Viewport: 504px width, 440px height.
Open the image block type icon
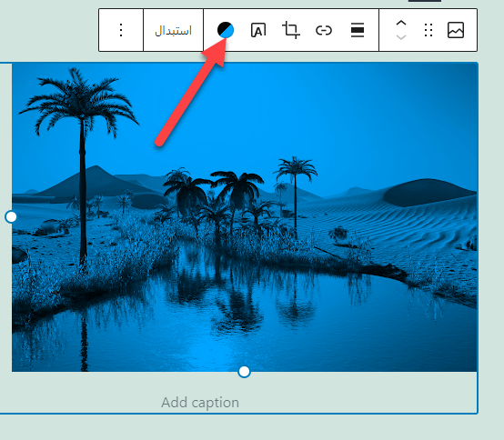pyautogui.click(x=456, y=30)
